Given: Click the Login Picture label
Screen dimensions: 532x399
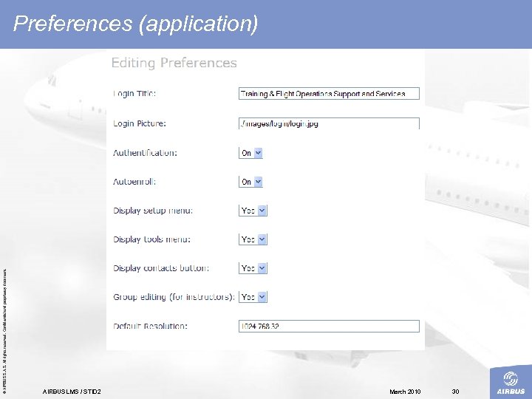Looking at the screenshot, I should (140, 123).
